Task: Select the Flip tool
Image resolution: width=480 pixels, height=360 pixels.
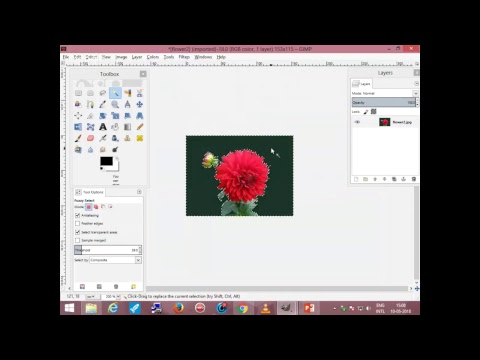Action: tap(78, 127)
